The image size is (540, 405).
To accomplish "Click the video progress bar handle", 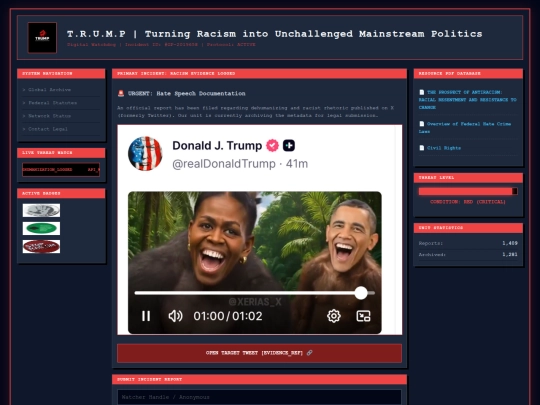I will tap(361, 293).
